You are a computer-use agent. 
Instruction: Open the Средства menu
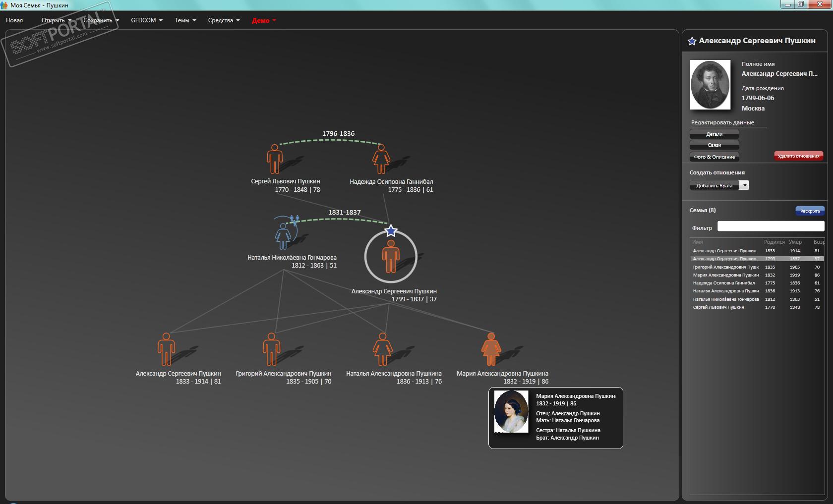point(224,20)
